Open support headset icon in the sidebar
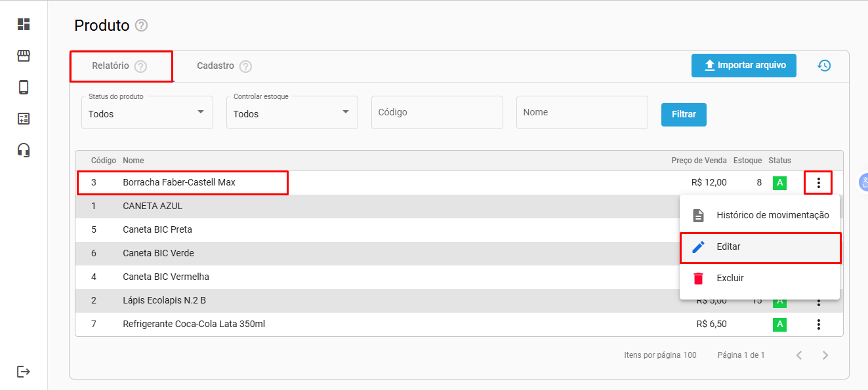868x390 pixels. click(24, 150)
